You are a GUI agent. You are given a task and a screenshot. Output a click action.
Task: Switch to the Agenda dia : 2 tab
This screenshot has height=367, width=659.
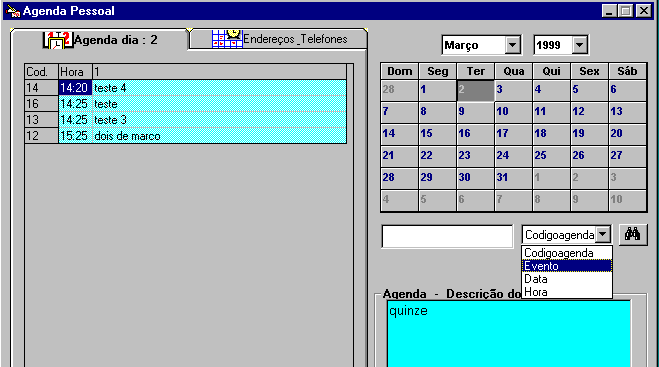(x=99, y=40)
